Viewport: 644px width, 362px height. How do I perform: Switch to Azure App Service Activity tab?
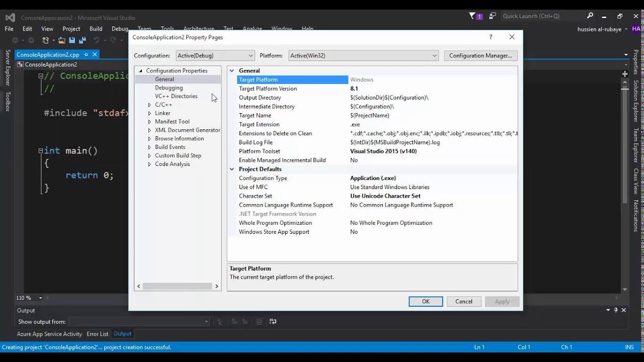49,334
